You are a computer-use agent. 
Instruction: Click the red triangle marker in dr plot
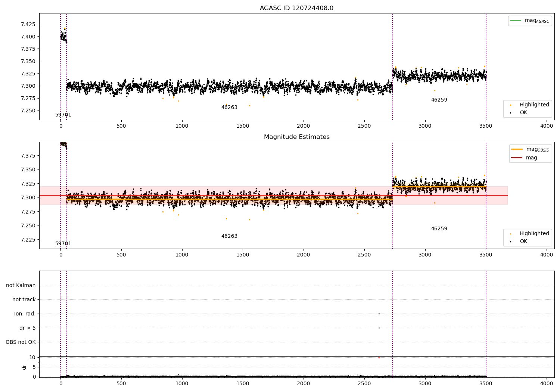379,357
